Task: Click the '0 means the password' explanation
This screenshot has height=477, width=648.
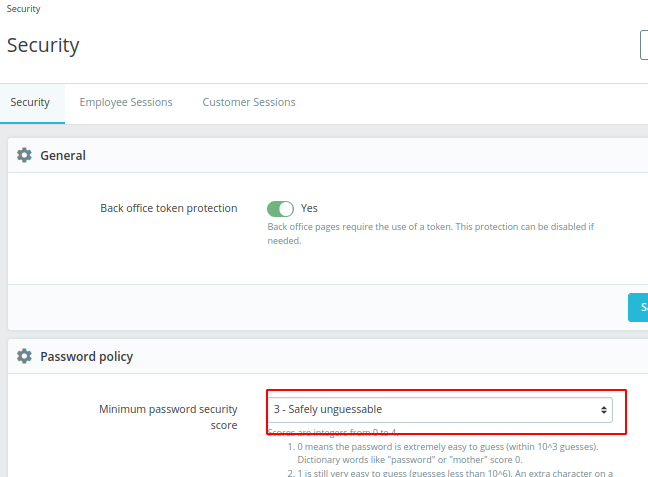Action: pyautogui.click(x=448, y=453)
